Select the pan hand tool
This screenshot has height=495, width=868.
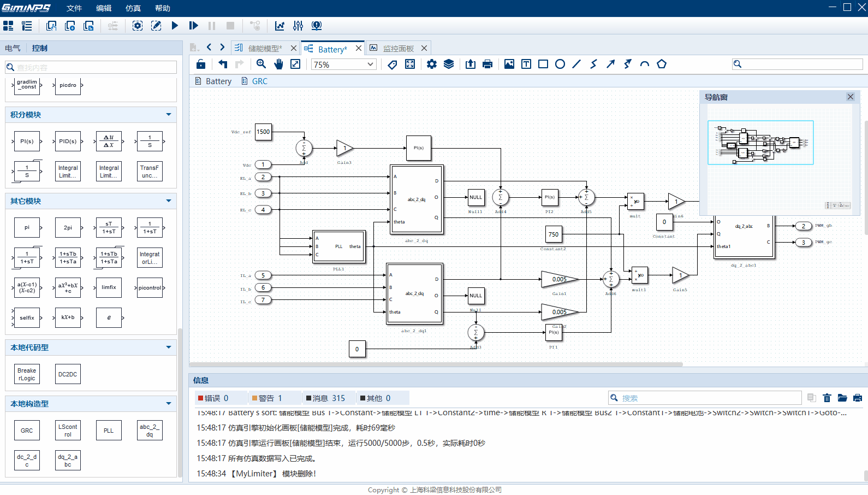(x=278, y=64)
